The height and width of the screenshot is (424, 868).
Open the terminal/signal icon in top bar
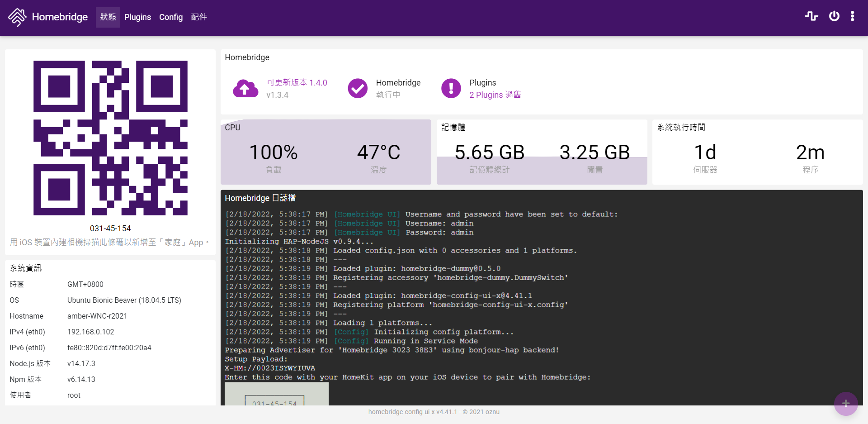tap(811, 16)
